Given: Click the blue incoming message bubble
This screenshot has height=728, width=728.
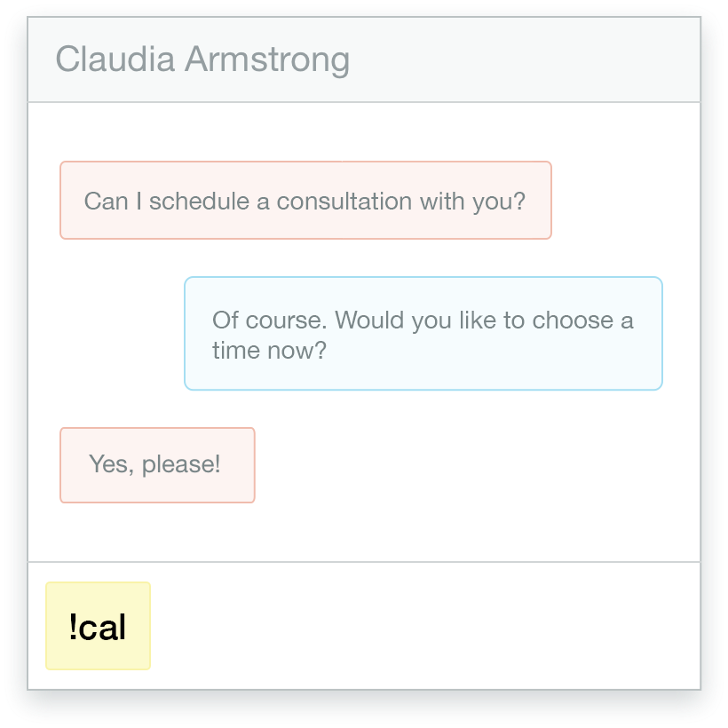Looking at the screenshot, I should pos(423,333).
